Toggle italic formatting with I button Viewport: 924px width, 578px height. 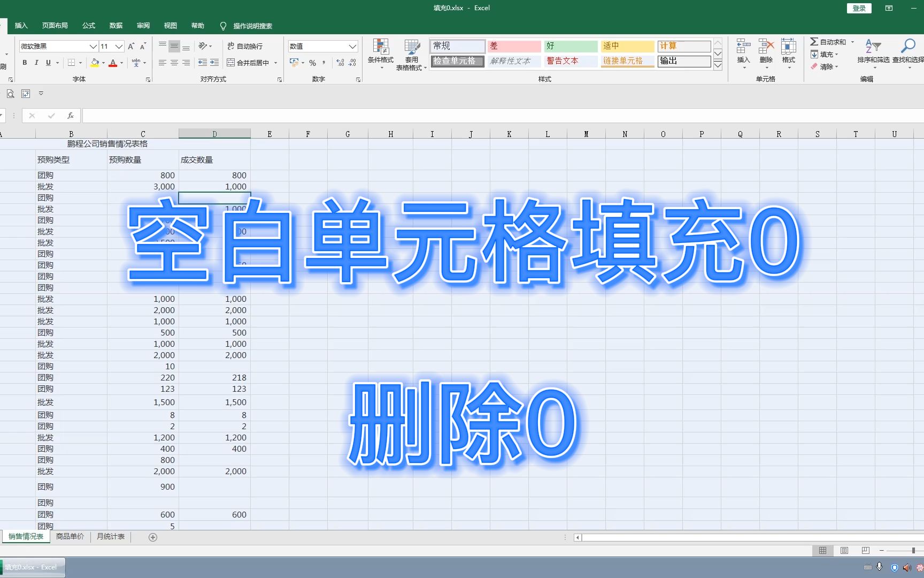pos(36,63)
